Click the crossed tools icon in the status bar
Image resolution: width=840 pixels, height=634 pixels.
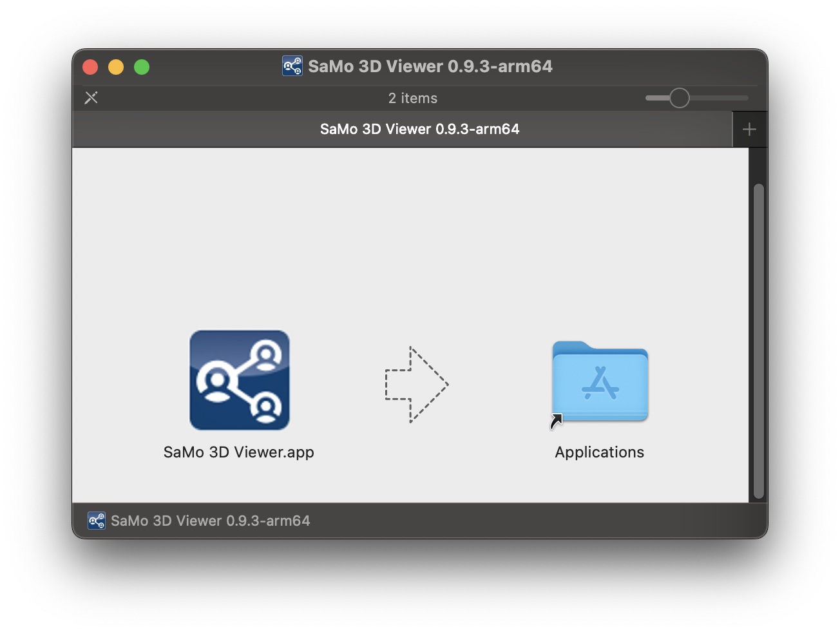click(91, 98)
